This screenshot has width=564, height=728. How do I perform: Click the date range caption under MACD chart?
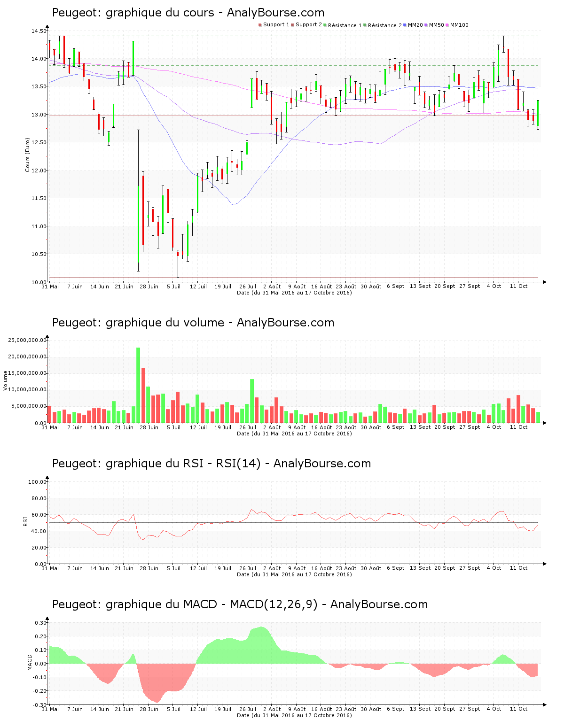(x=295, y=715)
